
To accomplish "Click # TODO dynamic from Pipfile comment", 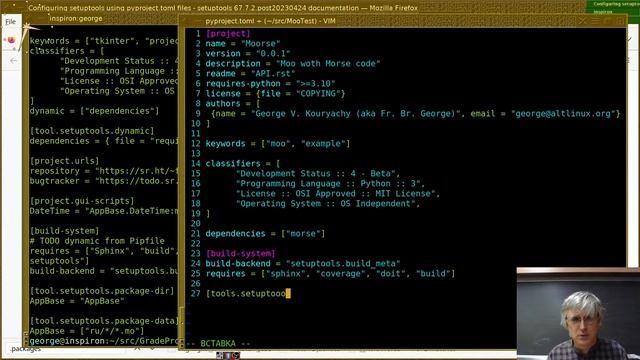I will 97,241.
